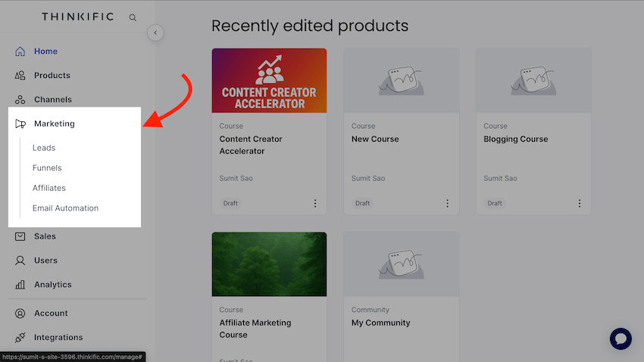644x362 pixels.
Task: Open the My Community title
Action: pyautogui.click(x=381, y=323)
